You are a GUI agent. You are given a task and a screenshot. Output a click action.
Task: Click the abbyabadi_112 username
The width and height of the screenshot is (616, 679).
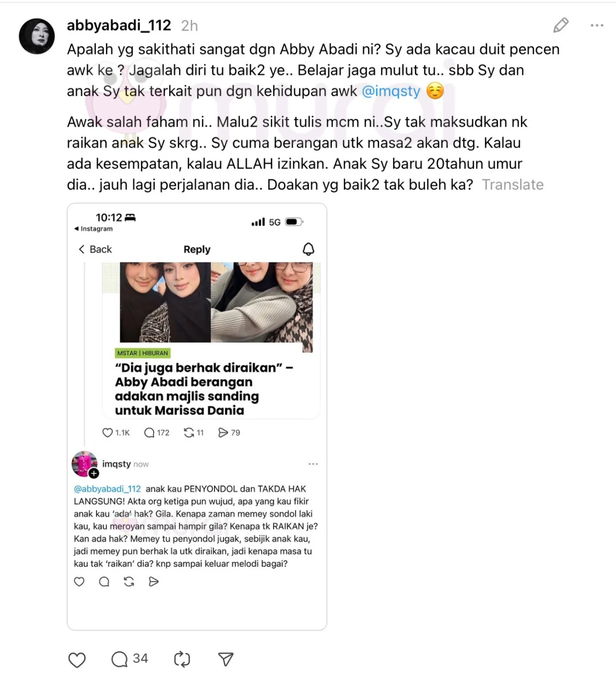tap(119, 25)
